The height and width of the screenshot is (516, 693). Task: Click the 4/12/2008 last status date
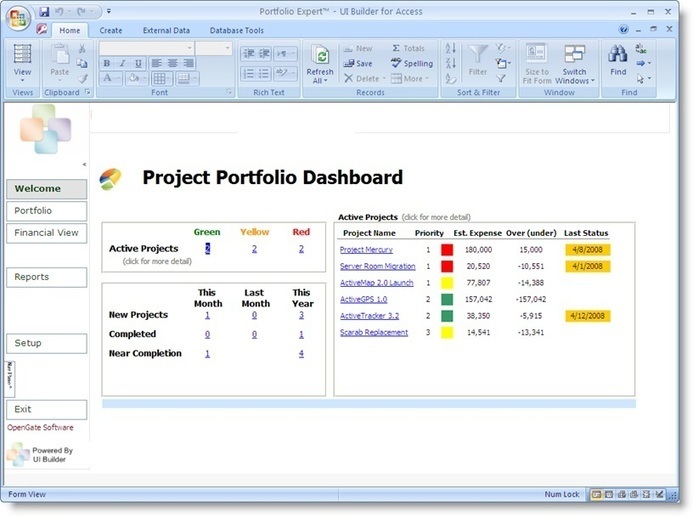point(587,315)
